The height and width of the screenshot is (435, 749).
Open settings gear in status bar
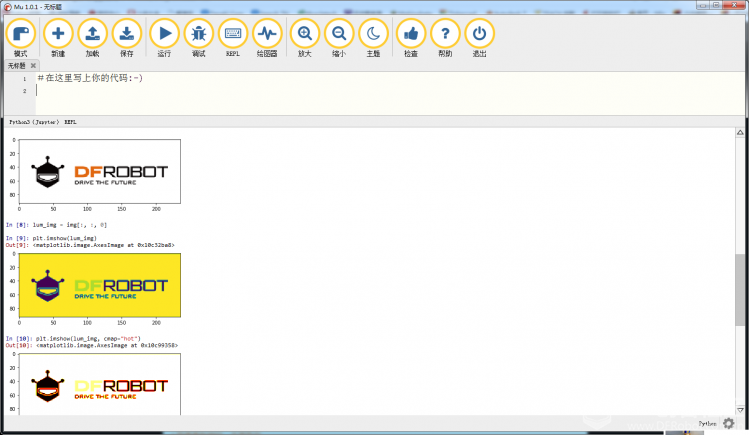pyautogui.click(x=728, y=423)
